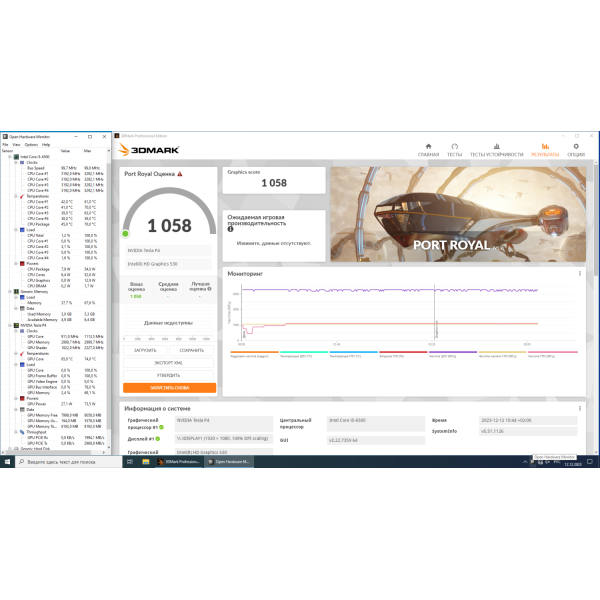The image size is (600, 600).
Task: Toggle the purple frequency legend series
Action: (x=453, y=354)
